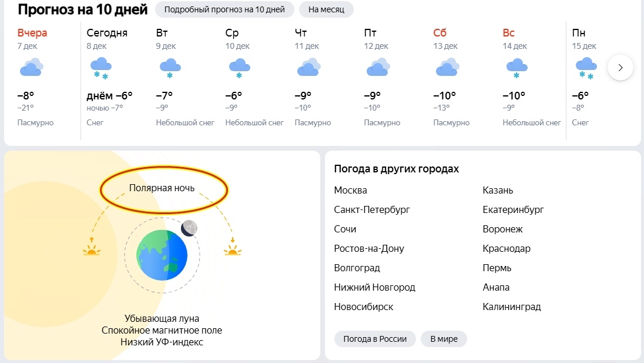Click the snow icon under Ср 10 дек
Image resolution: width=644 pixels, height=363 pixels.
pyautogui.click(x=239, y=67)
